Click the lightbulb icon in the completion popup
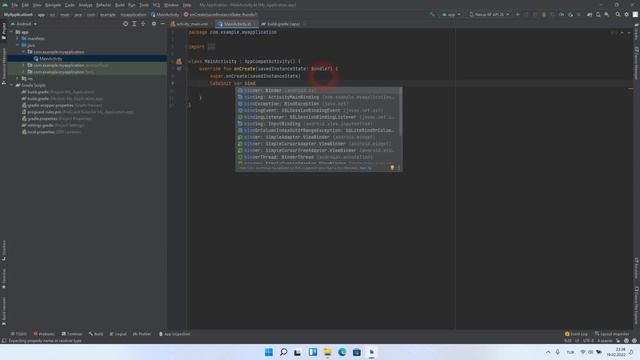The image size is (640, 360). (x=392, y=168)
